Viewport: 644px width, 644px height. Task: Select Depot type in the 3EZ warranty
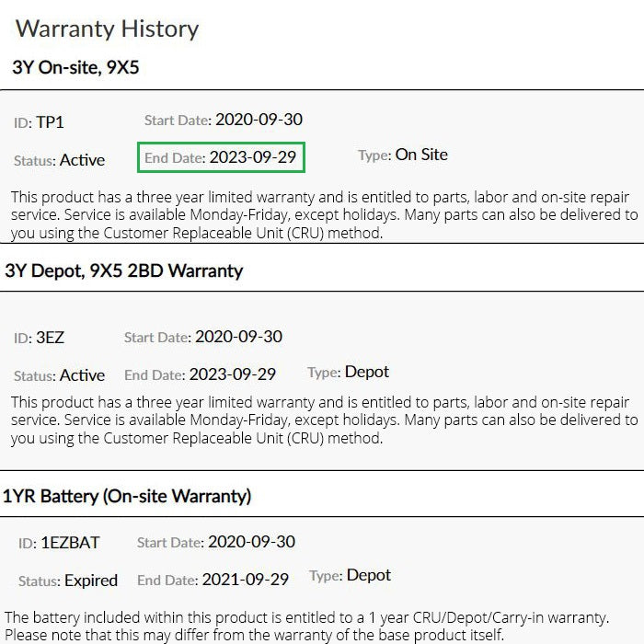pyautogui.click(x=366, y=372)
